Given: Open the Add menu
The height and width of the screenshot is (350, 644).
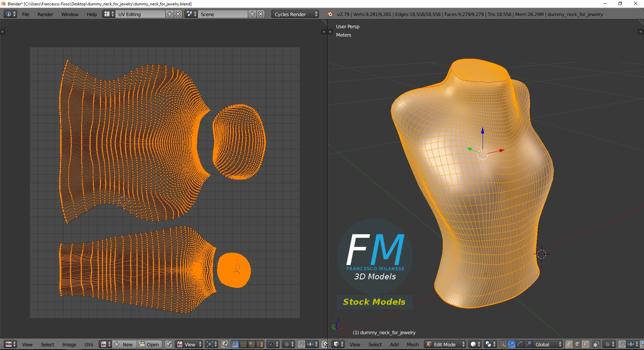Looking at the screenshot, I should click(394, 344).
